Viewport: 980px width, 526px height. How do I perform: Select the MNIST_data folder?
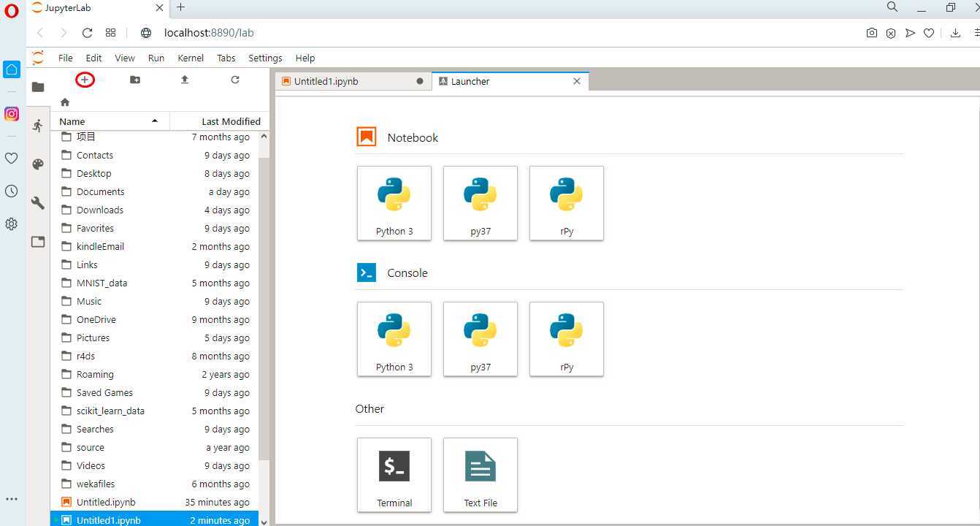[x=155, y=283]
